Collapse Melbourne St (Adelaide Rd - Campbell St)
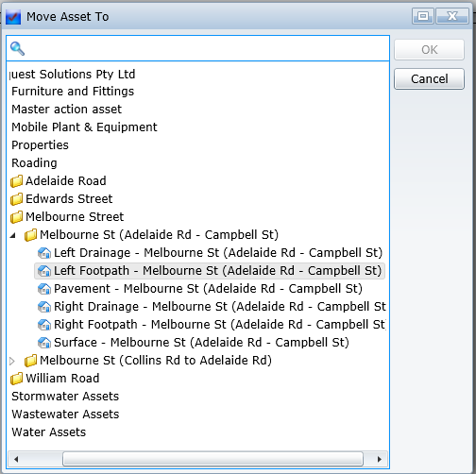 [12, 235]
